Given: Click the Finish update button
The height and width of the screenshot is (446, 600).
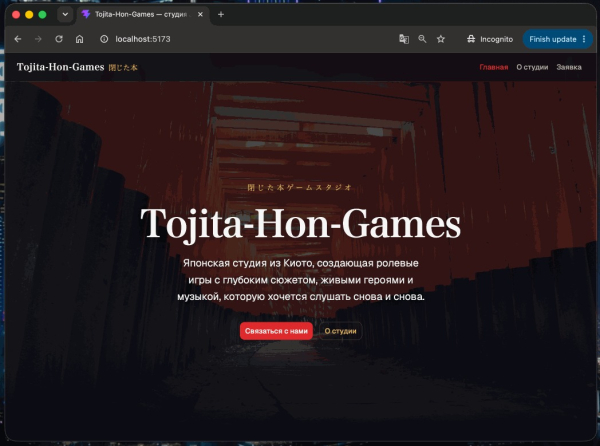Looking at the screenshot, I should pos(553,39).
